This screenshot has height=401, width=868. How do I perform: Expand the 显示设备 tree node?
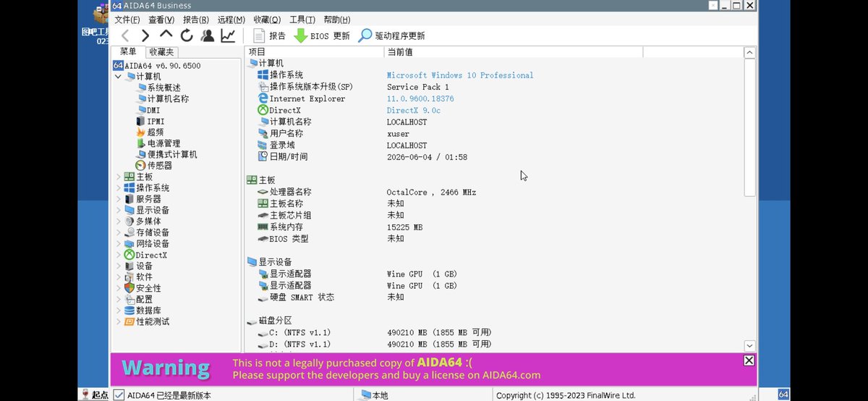pos(119,210)
